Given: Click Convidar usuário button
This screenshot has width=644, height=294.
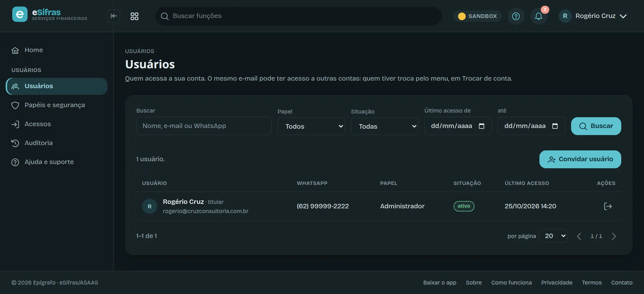Looking at the screenshot, I should (x=580, y=159).
